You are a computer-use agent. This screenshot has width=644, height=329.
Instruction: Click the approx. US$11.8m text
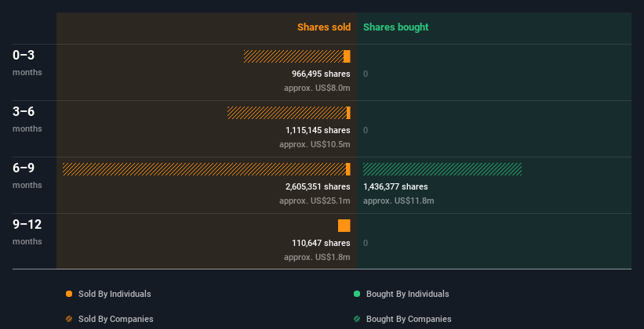click(398, 201)
